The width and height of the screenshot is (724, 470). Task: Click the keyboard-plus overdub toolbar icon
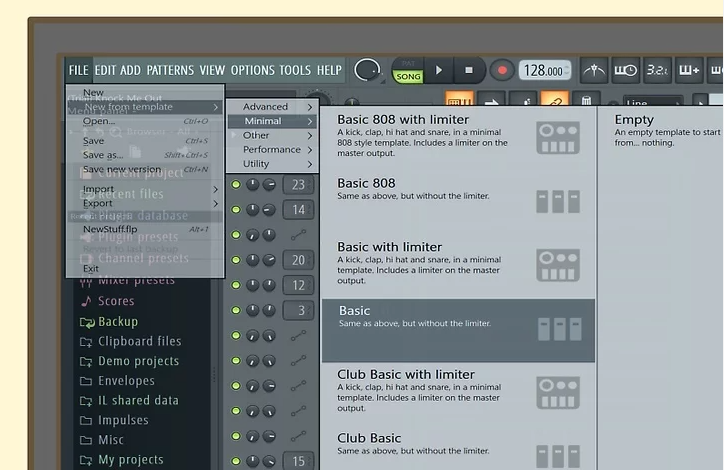689,70
